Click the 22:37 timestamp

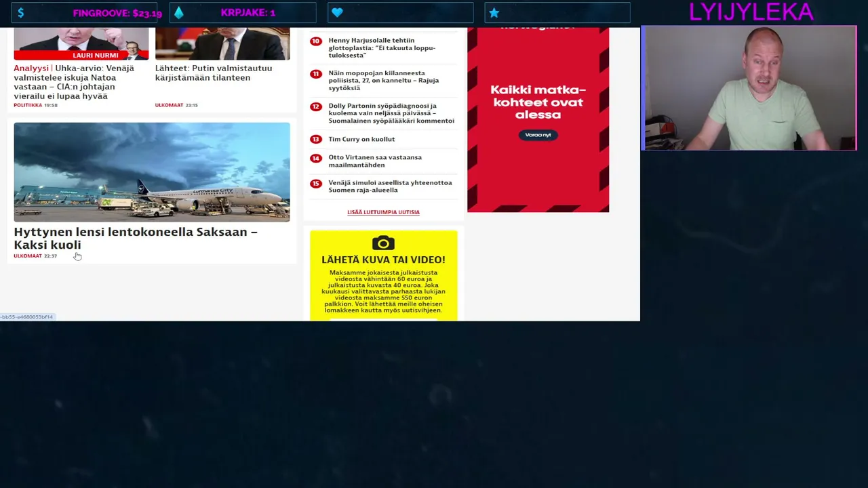(51, 256)
